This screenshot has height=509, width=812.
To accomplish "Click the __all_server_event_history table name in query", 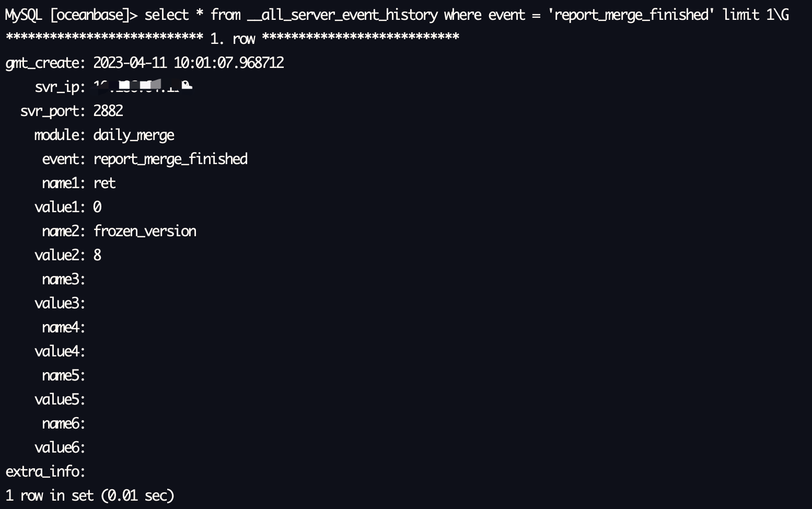I will pyautogui.click(x=342, y=15).
